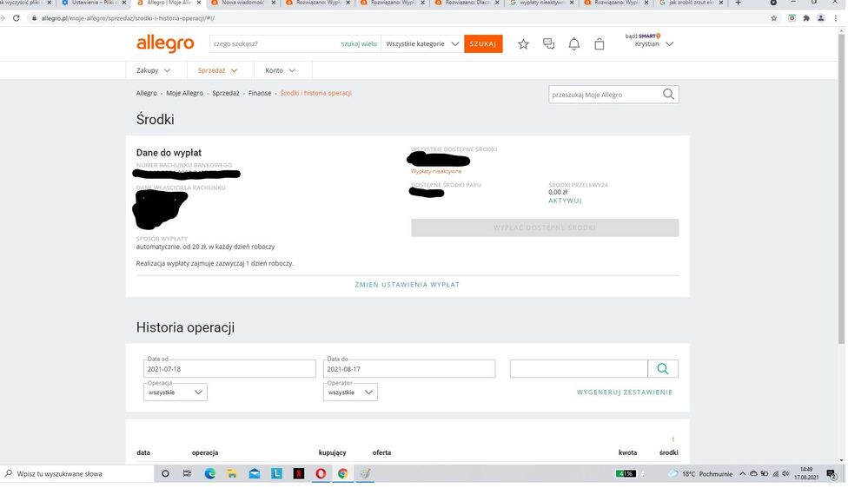Click the browser address bar URL
868x488 pixels.
pyautogui.click(x=128, y=17)
